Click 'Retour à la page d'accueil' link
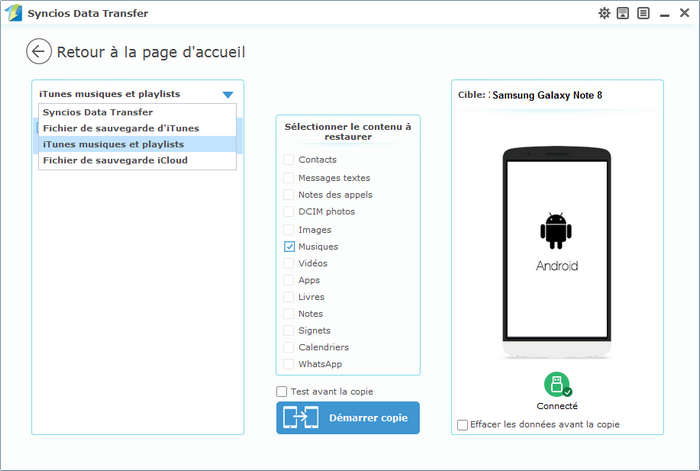Image resolution: width=700 pixels, height=471 pixels. (150, 52)
